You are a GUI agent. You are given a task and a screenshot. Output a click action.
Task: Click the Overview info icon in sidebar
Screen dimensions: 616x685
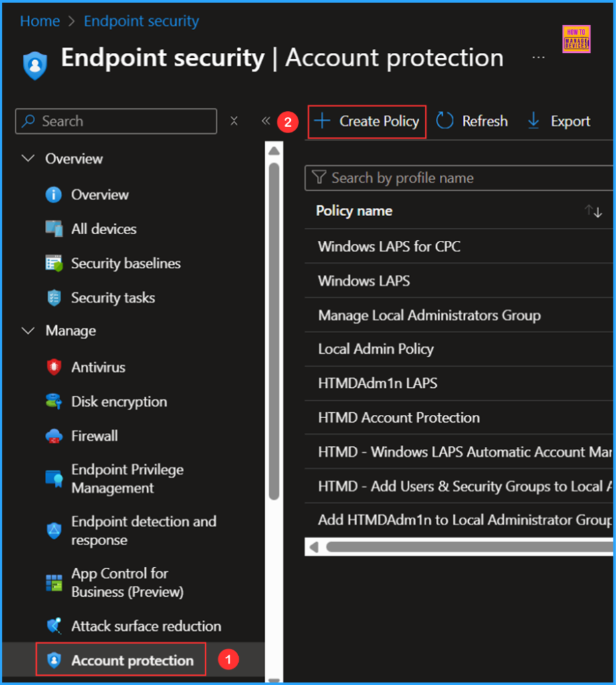(54, 195)
